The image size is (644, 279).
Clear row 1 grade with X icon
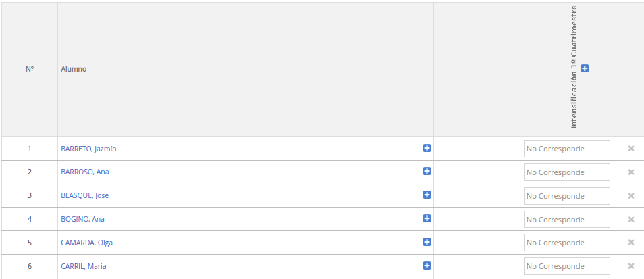(631, 149)
